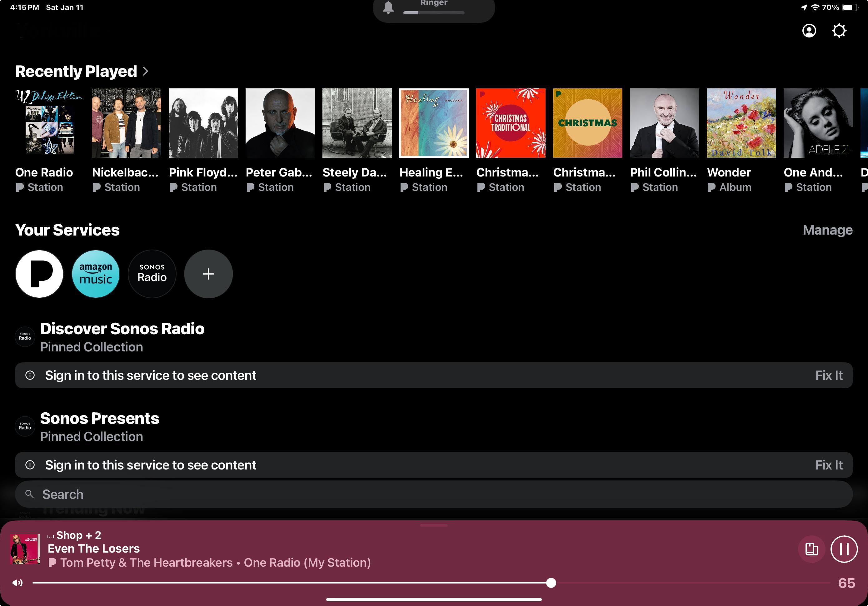This screenshot has width=868, height=606.
Task: Open the Sonos Radio service
Action: pyautogui.click(x=152, y=274)
